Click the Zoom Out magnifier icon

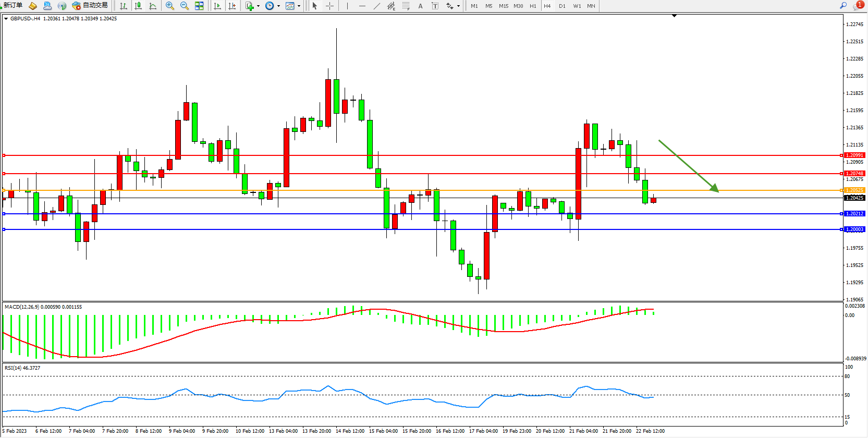[184, 6]
